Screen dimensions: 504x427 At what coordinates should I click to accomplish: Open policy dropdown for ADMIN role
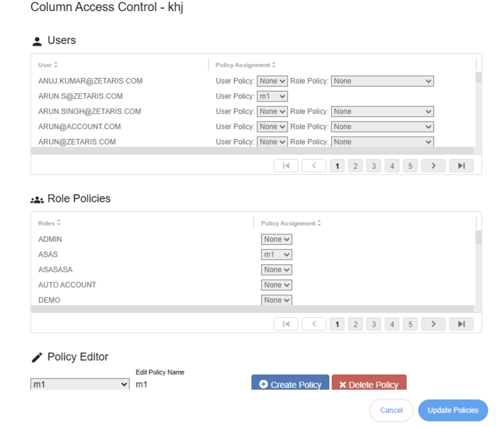tap(276, 239)
